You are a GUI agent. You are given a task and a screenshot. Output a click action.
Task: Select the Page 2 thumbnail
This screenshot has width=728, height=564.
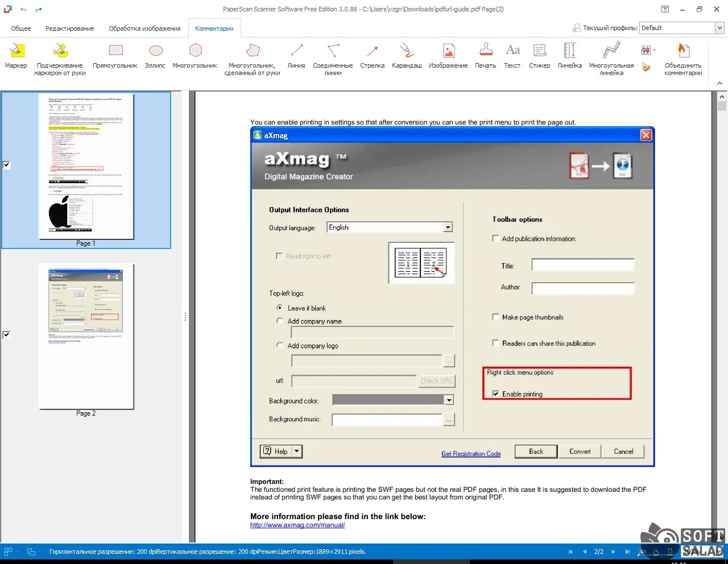point(86,336)
